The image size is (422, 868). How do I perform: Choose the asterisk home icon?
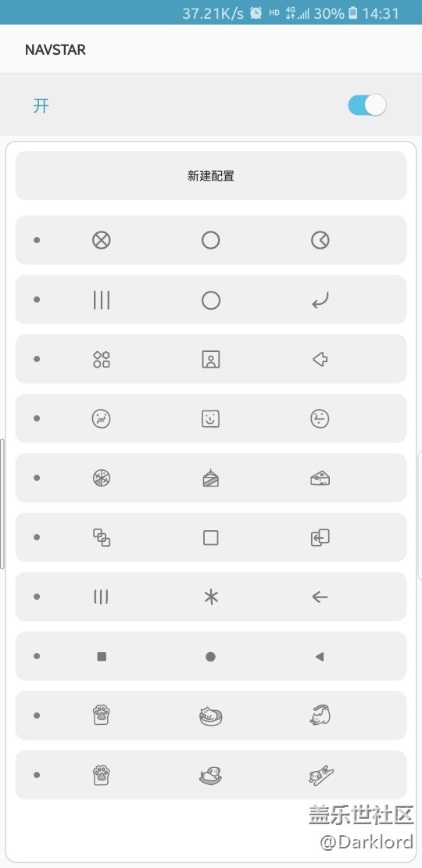pyautogui.click(x=211, y=597)
